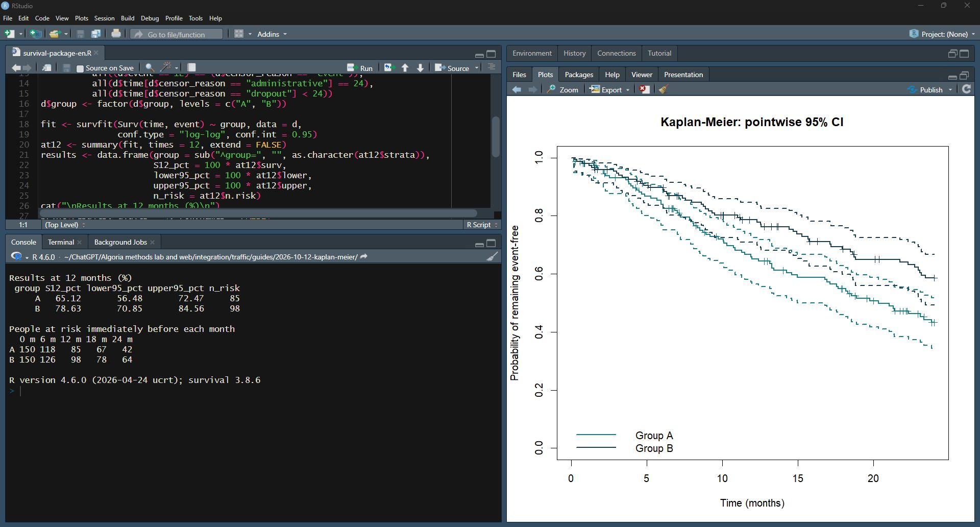Open the R Script file type selector

pos(482,225)
